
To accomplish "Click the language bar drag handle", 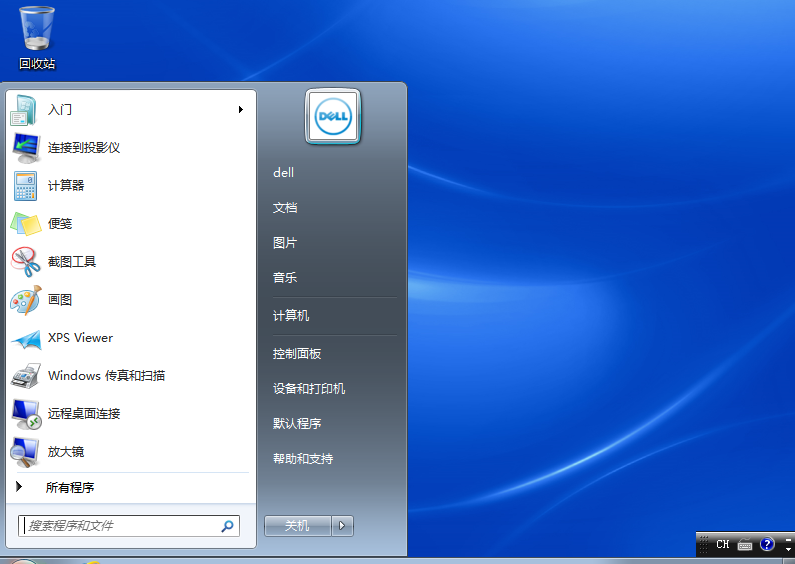I will pos(704,545).
